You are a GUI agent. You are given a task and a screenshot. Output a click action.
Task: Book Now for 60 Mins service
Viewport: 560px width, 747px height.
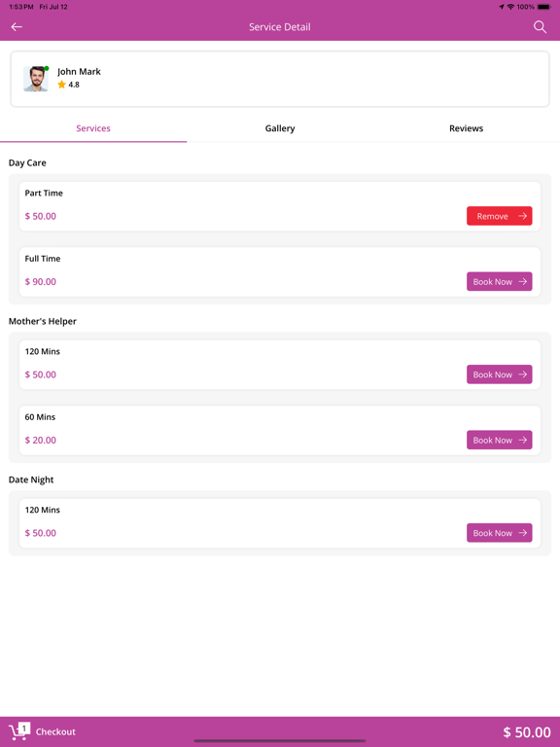point(499,441)
